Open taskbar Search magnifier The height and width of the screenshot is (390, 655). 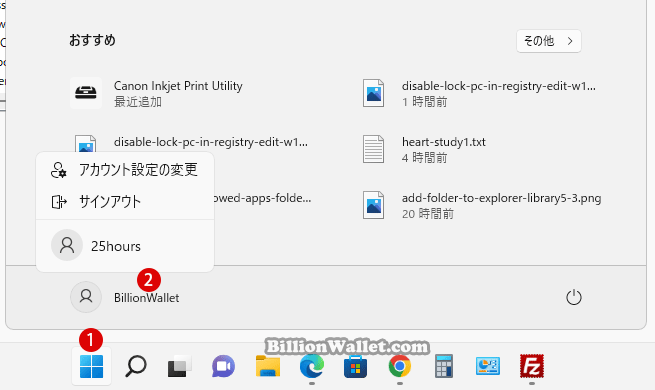click(x=136, y=366)
